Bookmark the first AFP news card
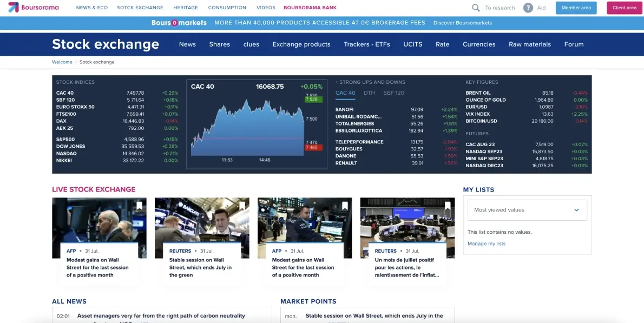Viewport: 644px width, 323px height. click(139, 206)
